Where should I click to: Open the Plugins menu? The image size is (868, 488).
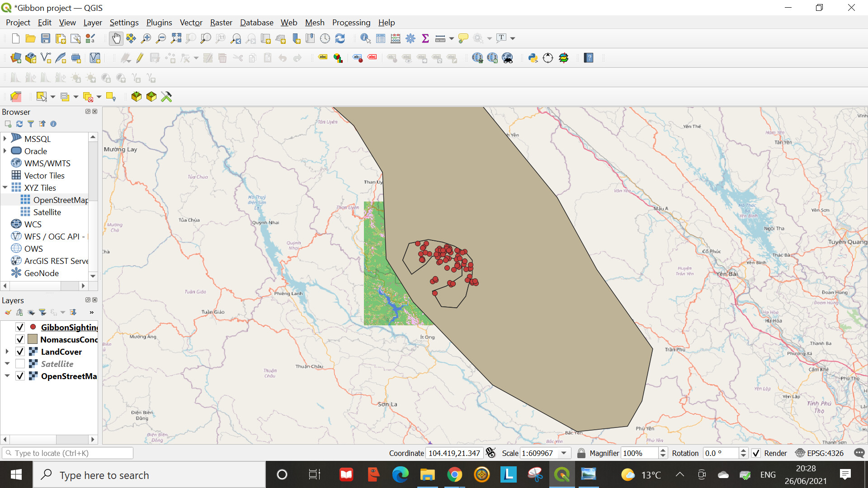pyautogui.click(x=159, y=23)
